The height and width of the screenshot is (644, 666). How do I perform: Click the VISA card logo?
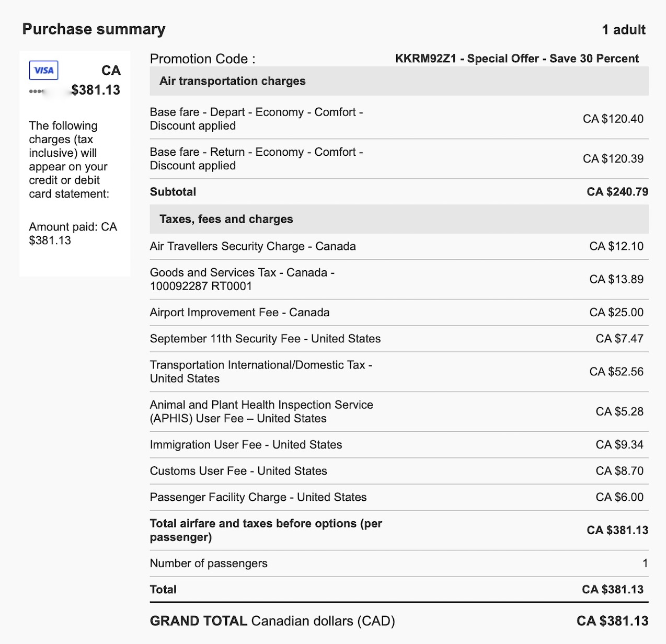coord(44,71)
